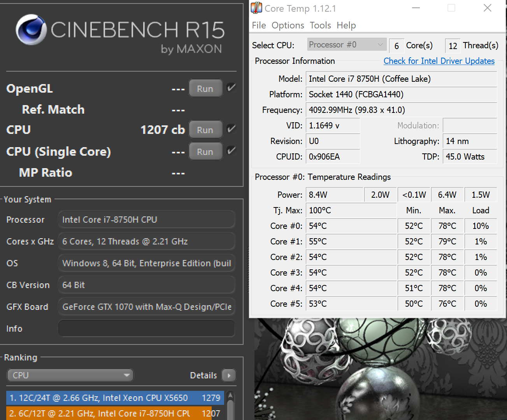Click the Threads count field showing 12

pyautogui.click(x=453, y=46)
